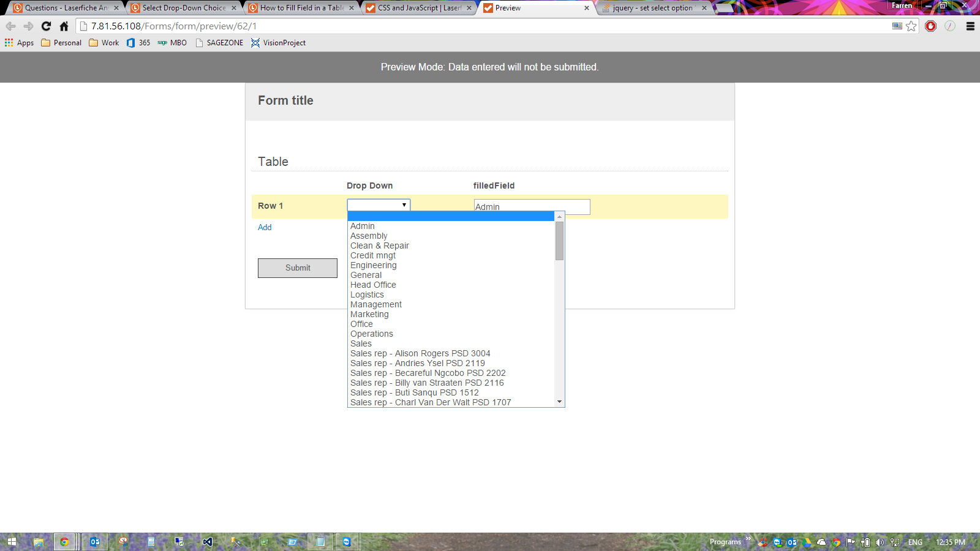The width and height of the screenshot is (980, 551).
Task: Open the Work bookmarks folder
Action: click(x=104, y=43)
